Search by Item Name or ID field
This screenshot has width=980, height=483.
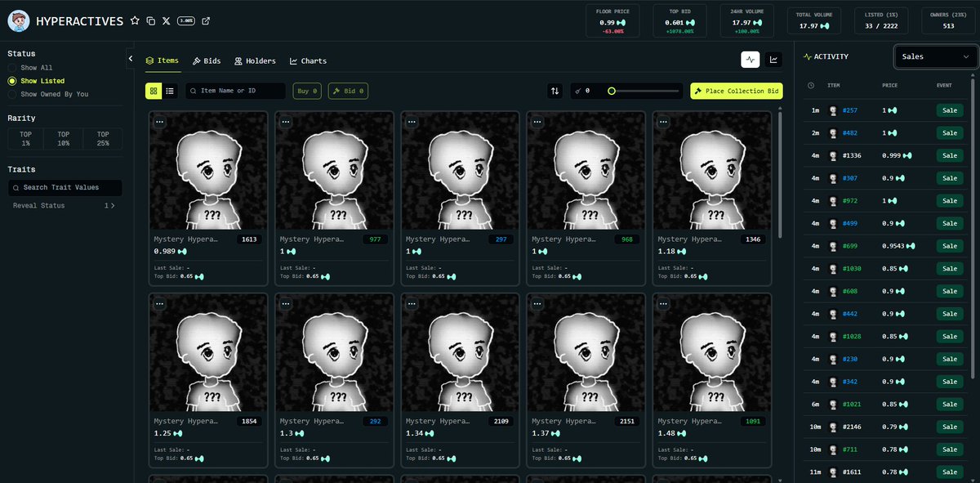(x=236, y=91)
